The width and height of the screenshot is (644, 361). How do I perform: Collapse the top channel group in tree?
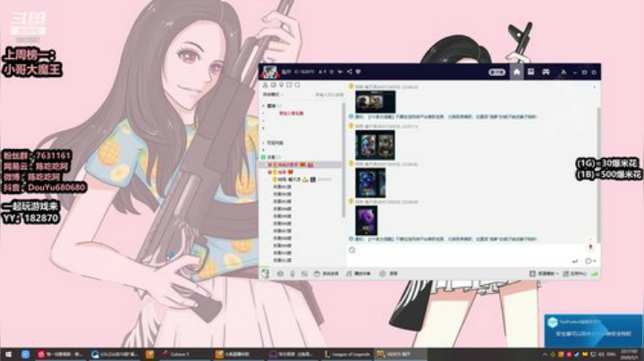pyautogui.click(x=264, y=105)
